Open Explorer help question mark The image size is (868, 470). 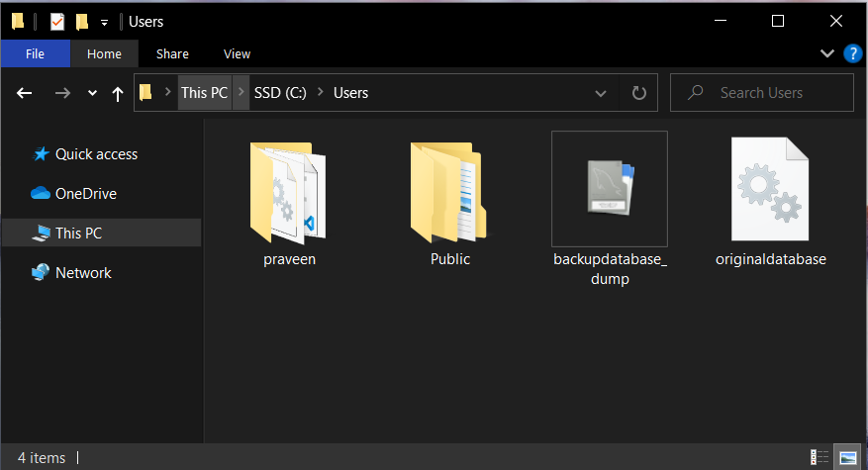pyautogui.click(x=852, y=53)
